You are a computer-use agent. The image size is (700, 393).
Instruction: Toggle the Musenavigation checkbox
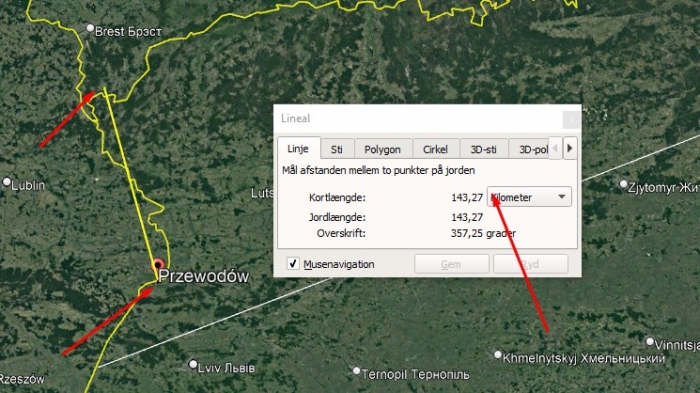pos(293,263)
